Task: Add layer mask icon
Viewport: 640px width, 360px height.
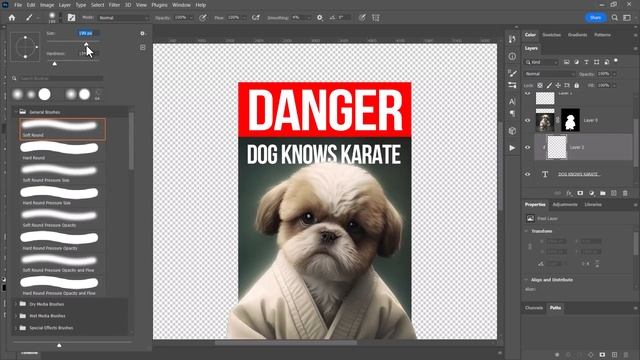Action: pyautogui.click(x=580, y=193)
